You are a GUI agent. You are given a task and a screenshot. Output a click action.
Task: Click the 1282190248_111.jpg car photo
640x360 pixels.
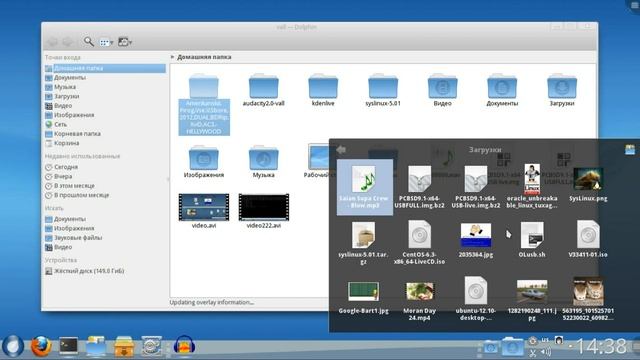(532, 300)
